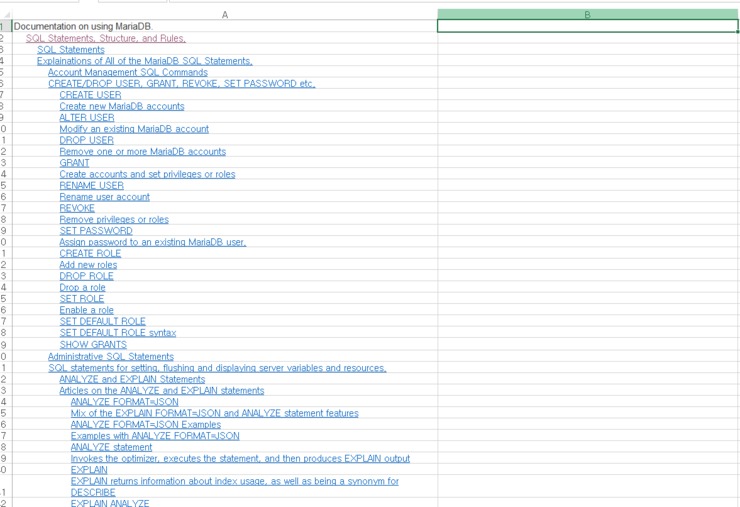Open 'Explainations of All of the MariaDB SQL Statements' link
Image resolution: width=740 pixels, height=507 pixels.
click(x=144, y=61)
